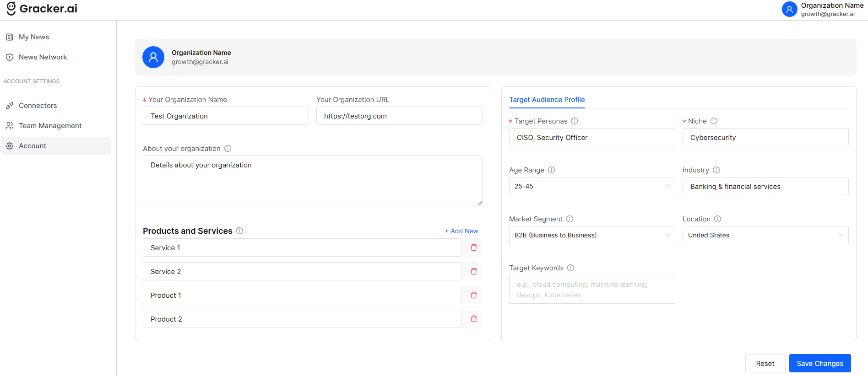Show info for About your organization
The height and width of the screenshot is (376, 868).
point(228,149)
